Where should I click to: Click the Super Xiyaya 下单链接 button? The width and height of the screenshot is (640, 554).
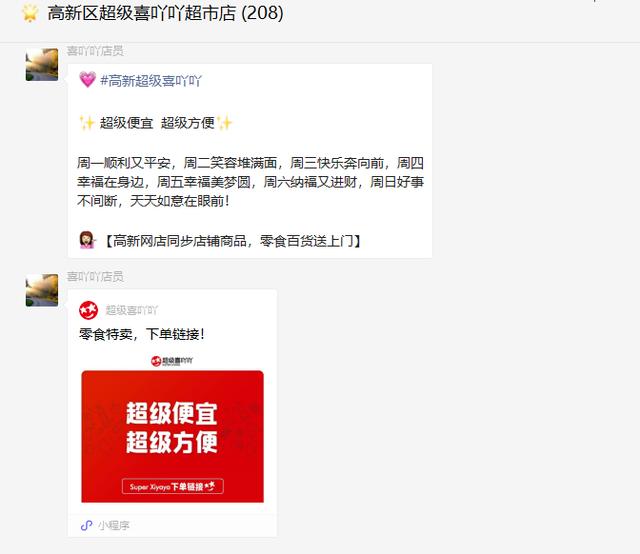point(172,486)
